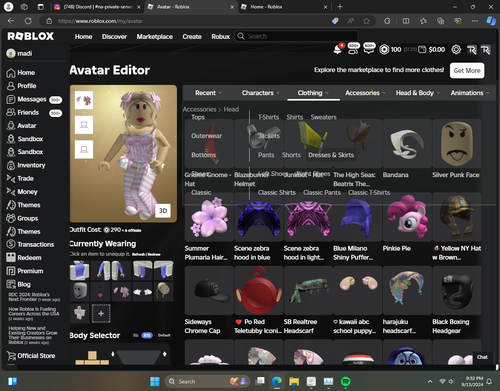Select the Sideways Chrome Cap thumbnail
Viewport: 500px width, 391px height.
(209, 290)
